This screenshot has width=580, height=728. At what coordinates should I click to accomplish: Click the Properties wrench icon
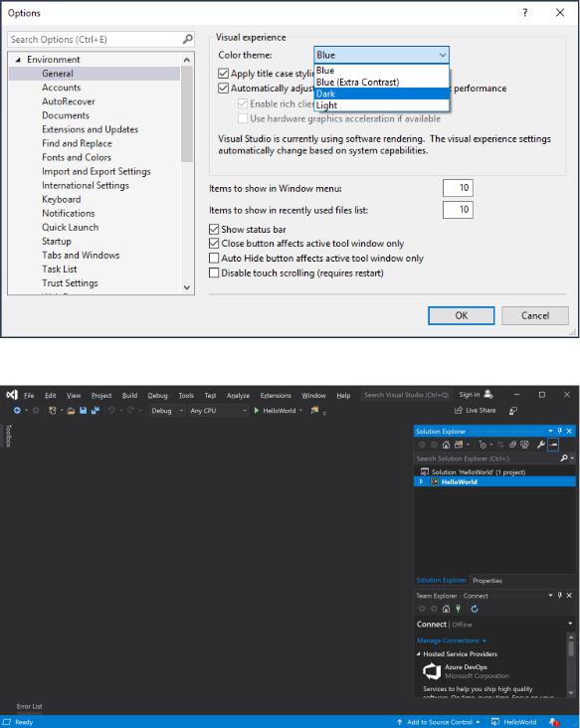click(541, 445)
